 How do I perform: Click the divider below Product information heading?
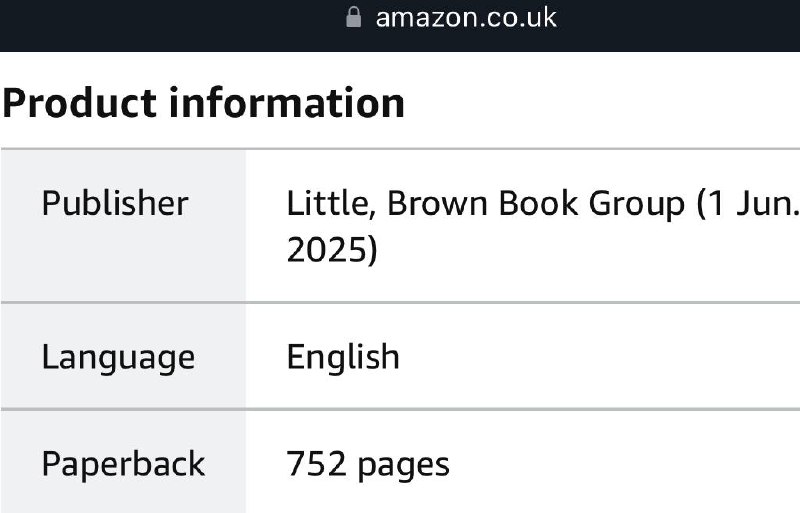pos(400,149)
